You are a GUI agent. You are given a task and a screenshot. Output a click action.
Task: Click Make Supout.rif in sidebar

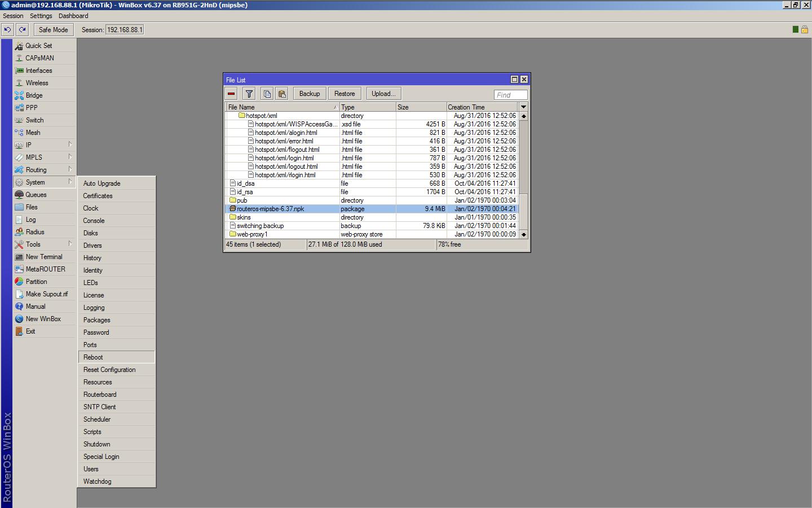[45, 294]
